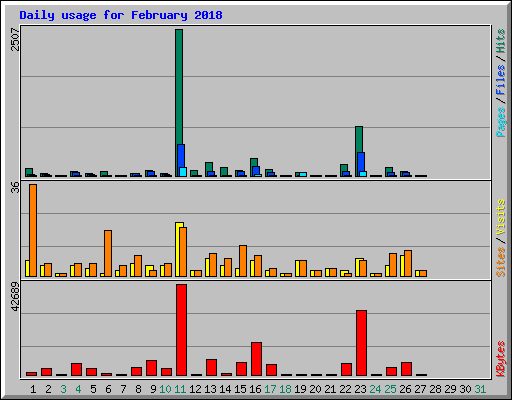Viewport: 512px width, 400px height.
Task: Click the "Daily usage for February 2018" title
Action: 121,15
